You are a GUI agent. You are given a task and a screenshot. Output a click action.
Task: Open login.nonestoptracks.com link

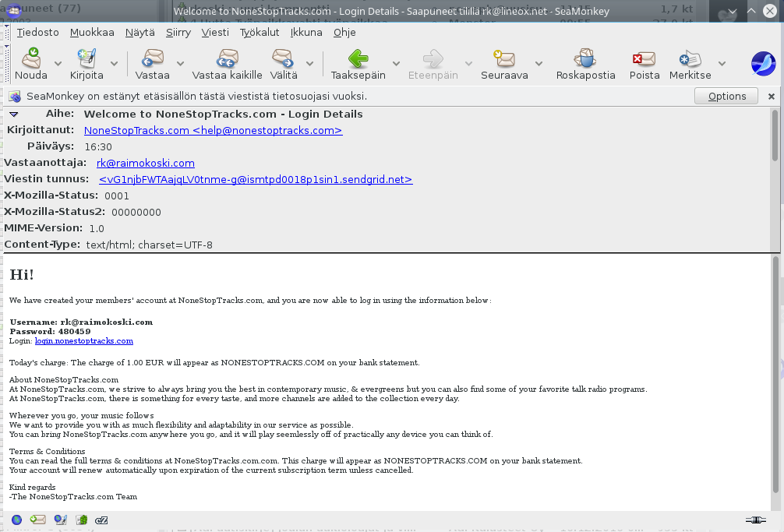[84, 340]
